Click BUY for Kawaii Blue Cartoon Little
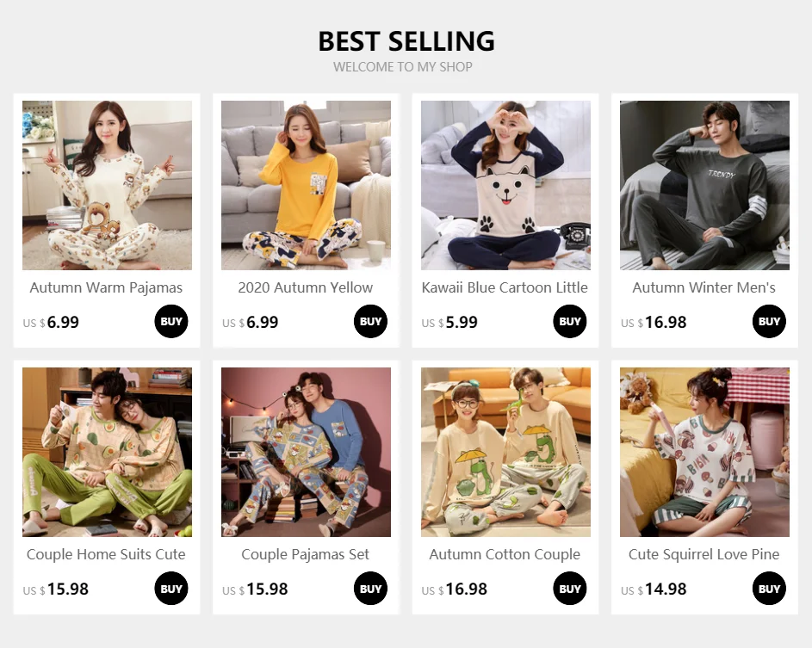Viewport: 812px width, 648px height. (570, 321)
